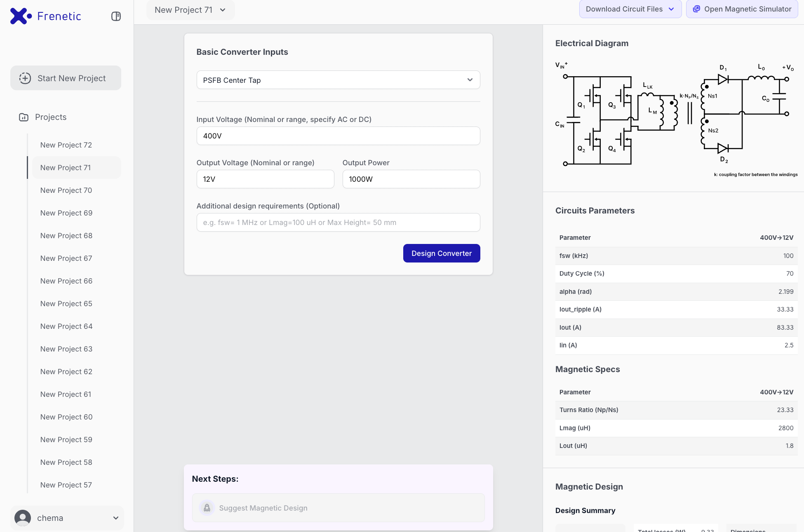Open New Project 65 in sidebar
Viewport: 804px width, 532px height.
pyautogui.click(x=77, y=304)
